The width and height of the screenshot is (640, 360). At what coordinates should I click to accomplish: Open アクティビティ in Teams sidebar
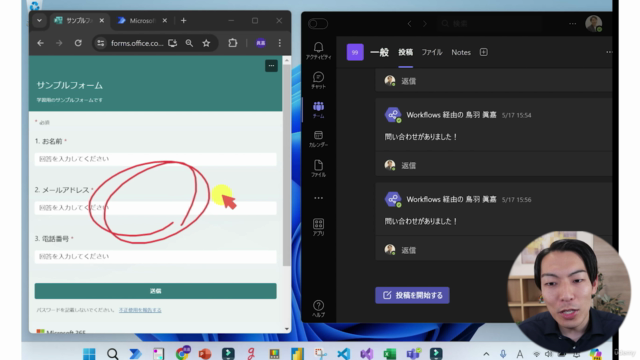click(318, 51)
